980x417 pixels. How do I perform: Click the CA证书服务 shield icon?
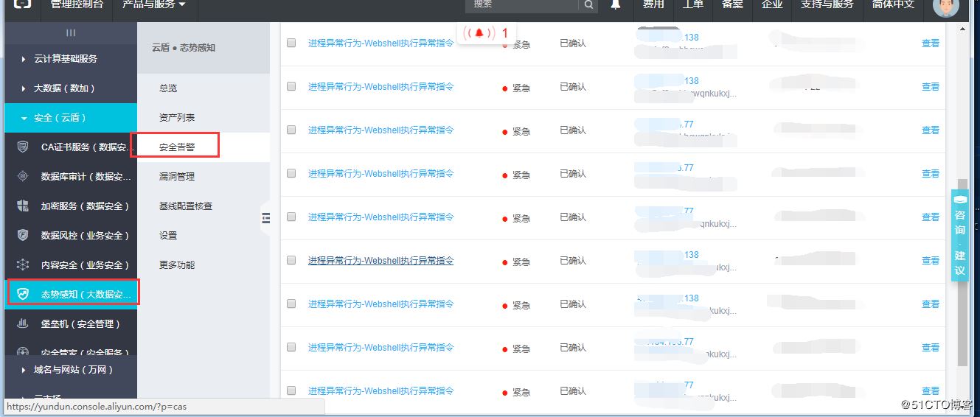pyautogui.click(x=23, y=147)
